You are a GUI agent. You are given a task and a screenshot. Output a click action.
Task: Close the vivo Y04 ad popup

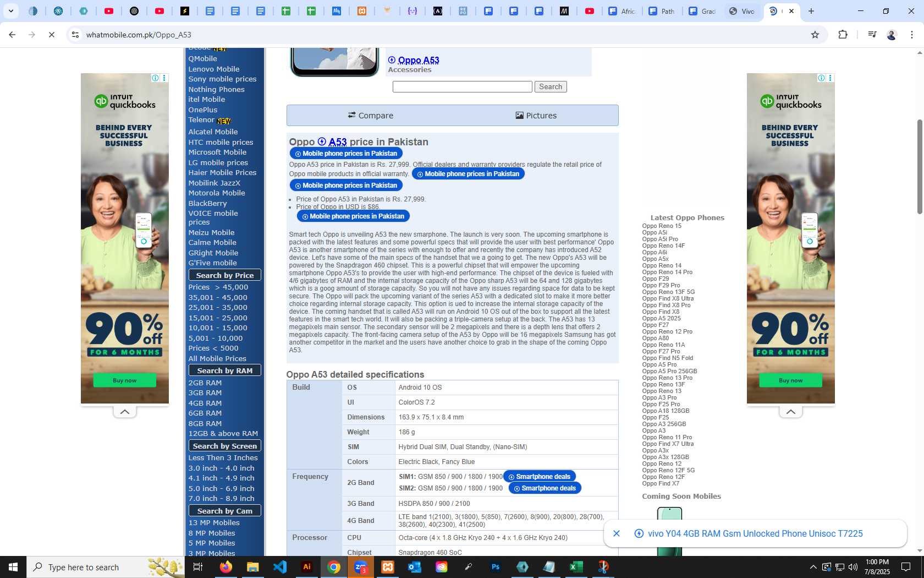617,533
